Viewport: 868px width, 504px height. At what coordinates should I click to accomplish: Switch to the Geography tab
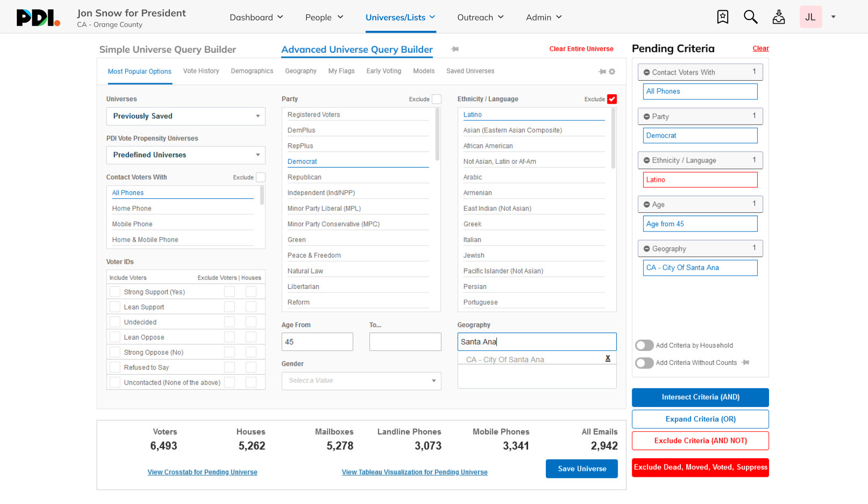point(301,71)
